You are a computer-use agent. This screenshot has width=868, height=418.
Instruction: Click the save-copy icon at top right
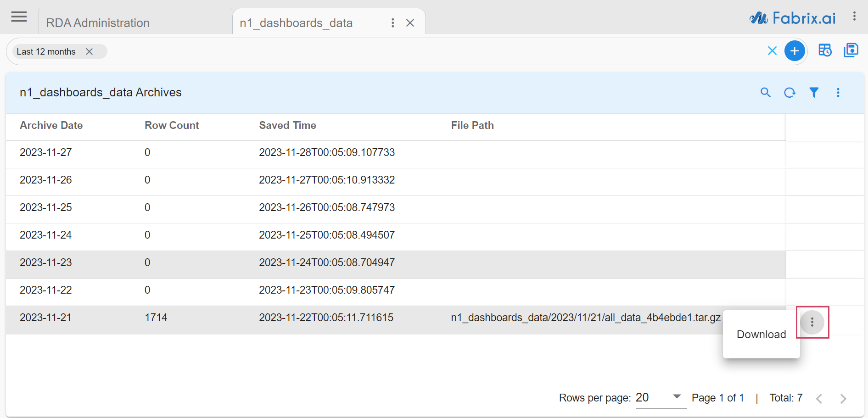[x=851, y=50]
